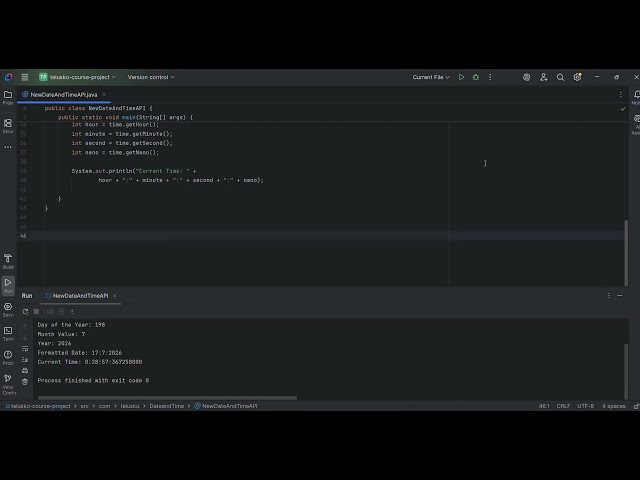This screenshot has width=640, height=480.
Task: Rerun NewDateAndTimeAPI
Action: click(25, 311)
